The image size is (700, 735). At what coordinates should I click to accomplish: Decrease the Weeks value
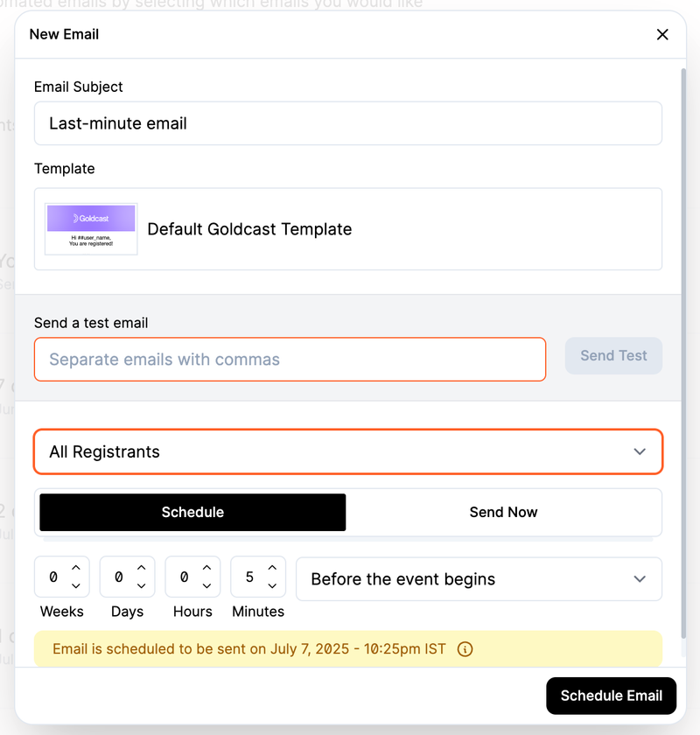pyautogui.click(x=76, y=586)
